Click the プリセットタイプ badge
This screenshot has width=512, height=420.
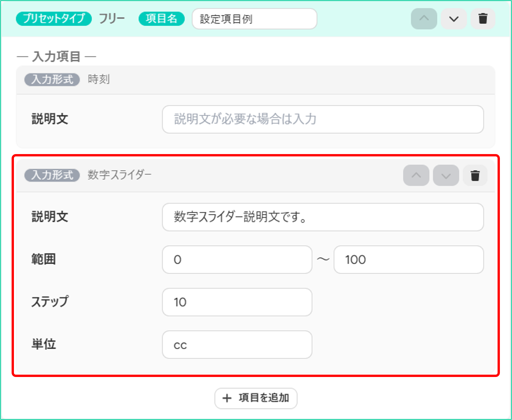tap(54, 19)
